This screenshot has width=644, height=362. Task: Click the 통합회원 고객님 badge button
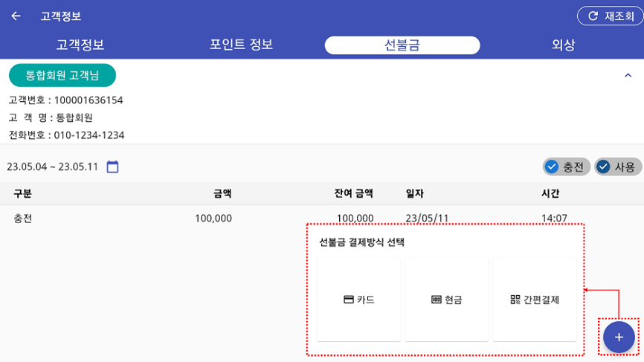(x=62, y=76)
